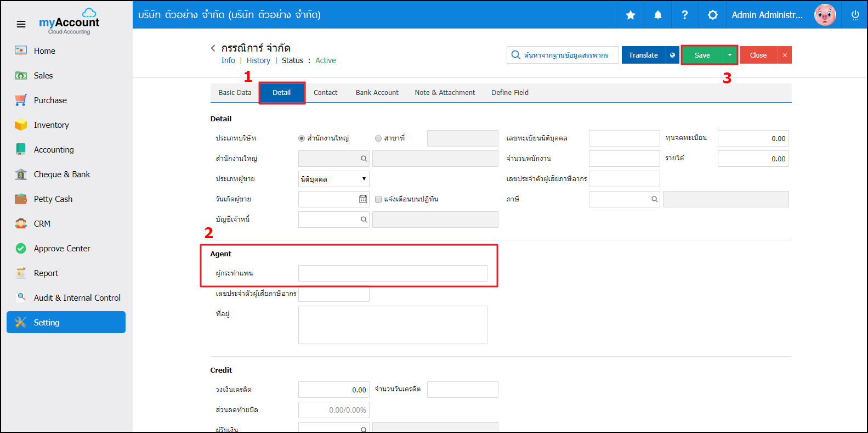Click รายได้ amount field
Screen dimensions: 868x433
[x=753, y=159]
